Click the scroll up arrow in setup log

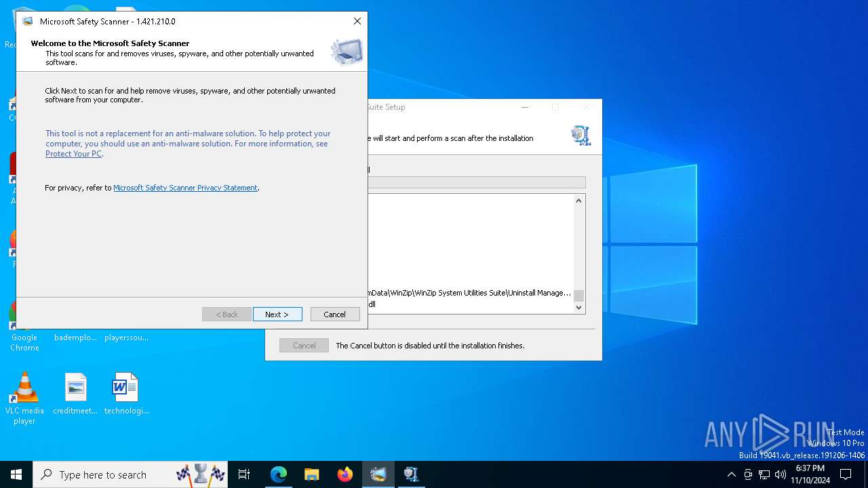(578, 201)
